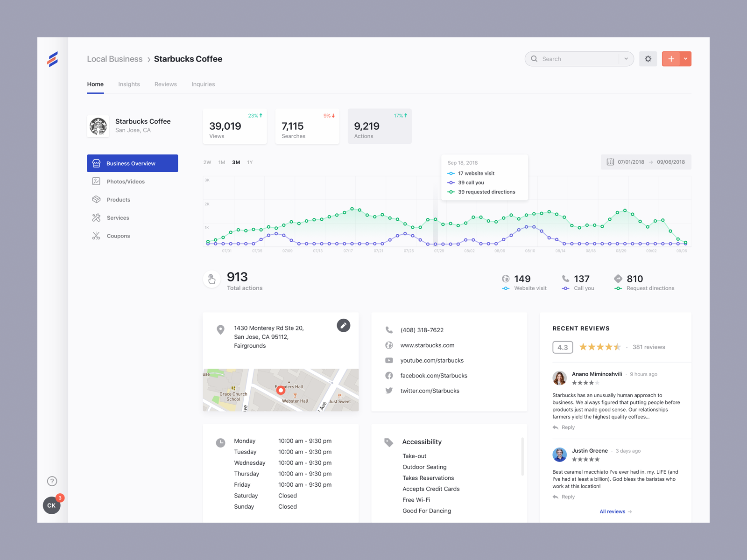Click the 4.3 rating badge
The height and width of the screenshot is (560, 747).
click(x=563, y=347)
